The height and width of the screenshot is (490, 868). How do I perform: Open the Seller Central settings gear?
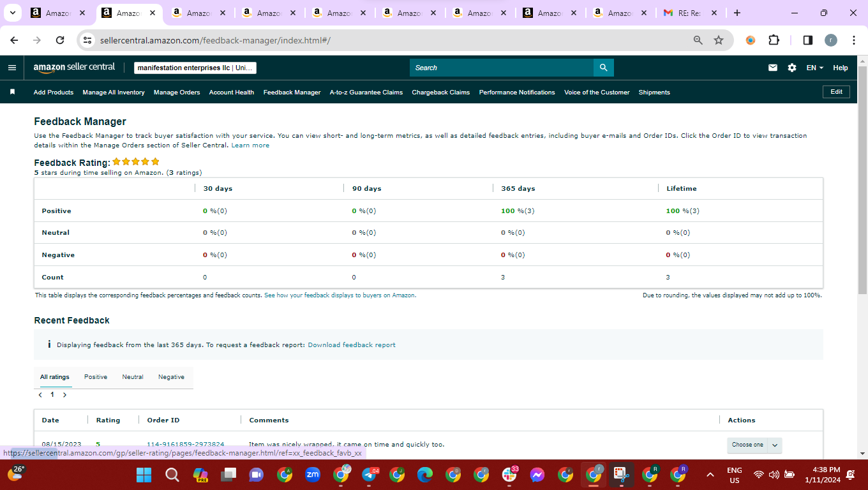tap(792, 68)
